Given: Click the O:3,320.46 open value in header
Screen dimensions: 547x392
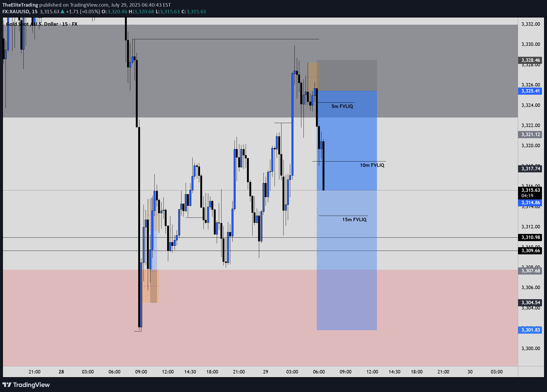Looking at the screenshot, I should 114,12.
